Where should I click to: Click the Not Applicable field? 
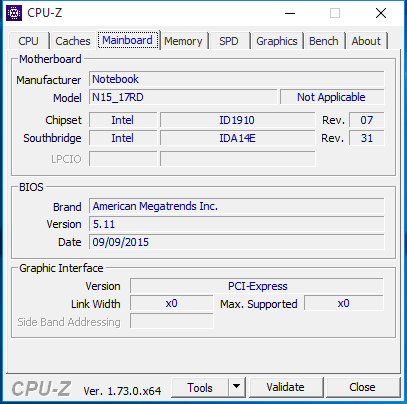click(332, 97)
